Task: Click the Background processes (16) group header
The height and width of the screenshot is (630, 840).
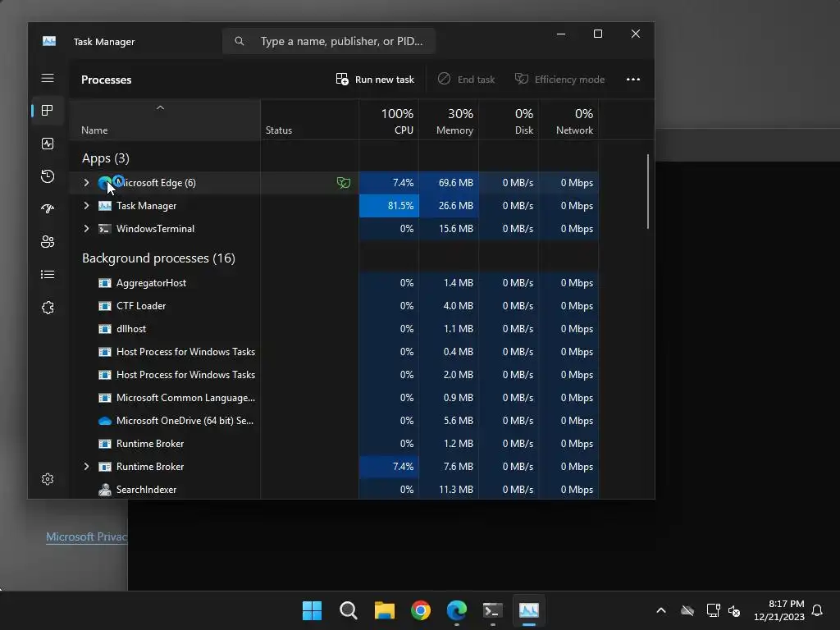Action: [x=158, y=258]
